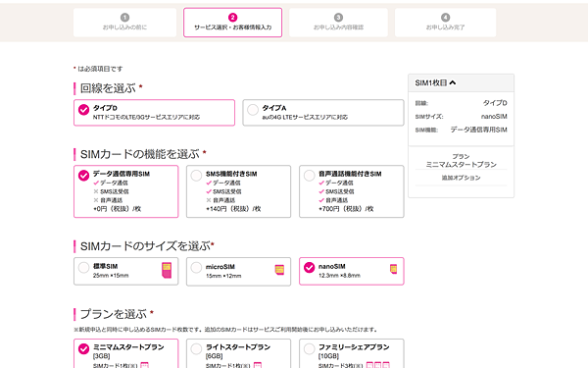This screenshot has width=588, height=368.
Task: Click NTTドコモ service area description text
Action: point(146,117)
